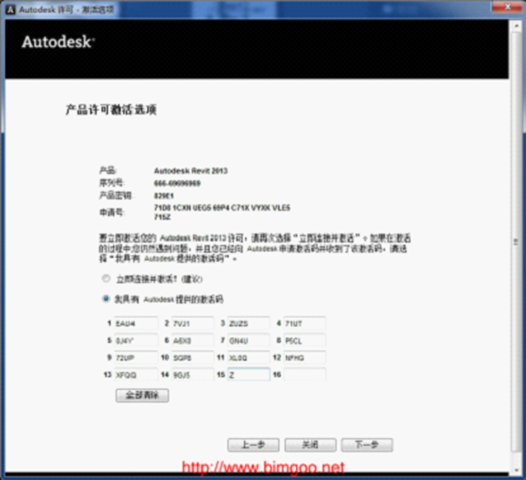Click the Previous step (上一步) button
The image size is (526, 480).
pyautogui.click(x=253, y=445)
